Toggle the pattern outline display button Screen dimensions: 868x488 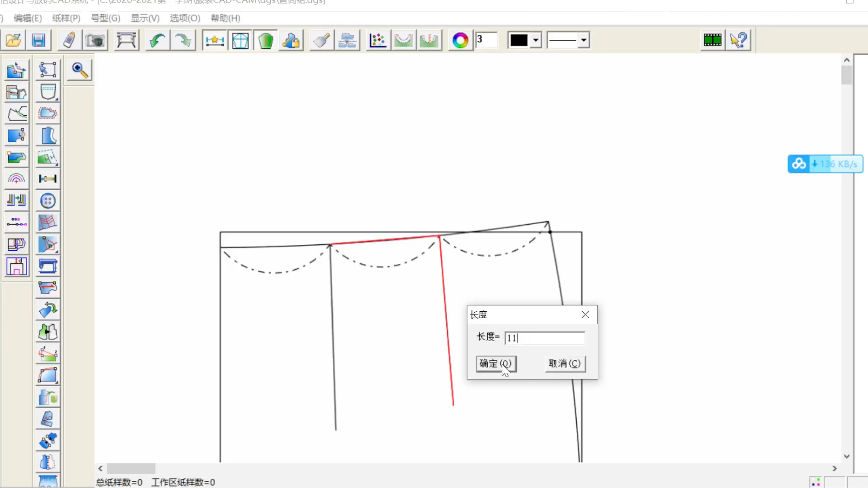240,40
